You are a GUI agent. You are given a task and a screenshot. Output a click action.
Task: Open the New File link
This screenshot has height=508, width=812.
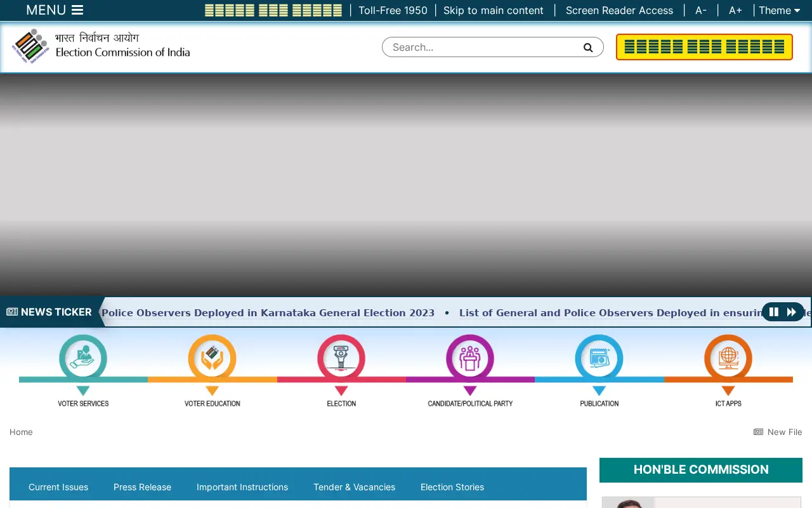click(x=785, y=432)
